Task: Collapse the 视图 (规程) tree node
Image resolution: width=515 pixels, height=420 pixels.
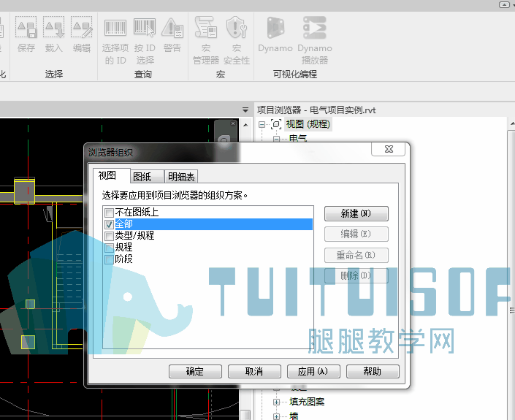Action: (x=262, y=124)
